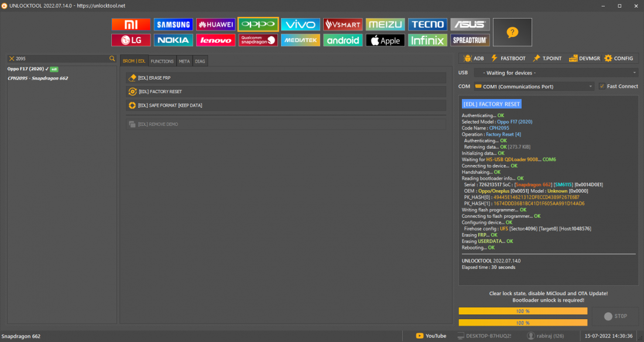Screen dimensions: 644x342
Task: Open the YouTube link in status bar
Action: (x=431, y=336)
